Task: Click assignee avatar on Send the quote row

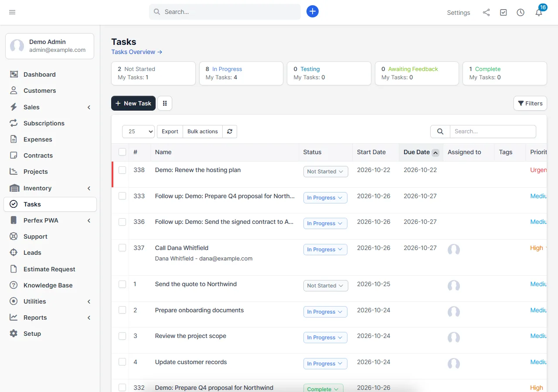Action: (x=454, y=286)
